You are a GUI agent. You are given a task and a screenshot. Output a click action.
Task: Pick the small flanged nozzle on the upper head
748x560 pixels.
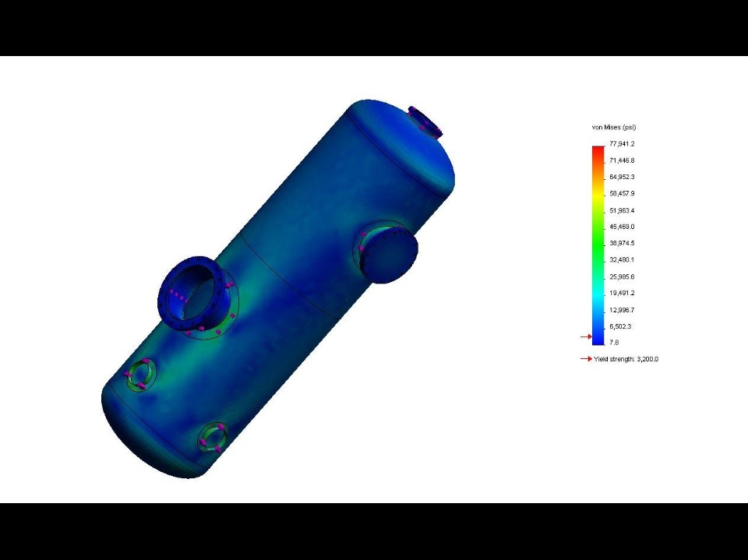[x=425, y=122]
